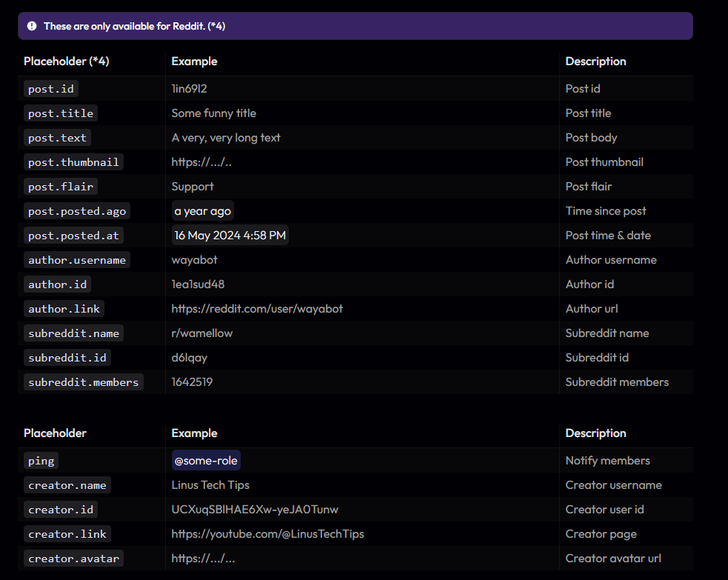The image size is (728, 580).
Task: Click the creator.link placeholder code
Action: pos(67,534)
